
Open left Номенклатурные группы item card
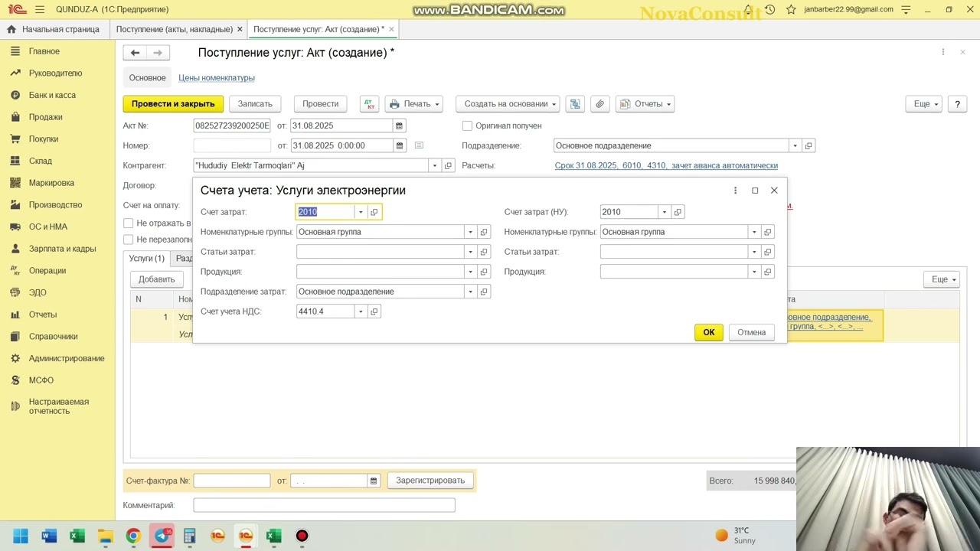tap(484, 232)
